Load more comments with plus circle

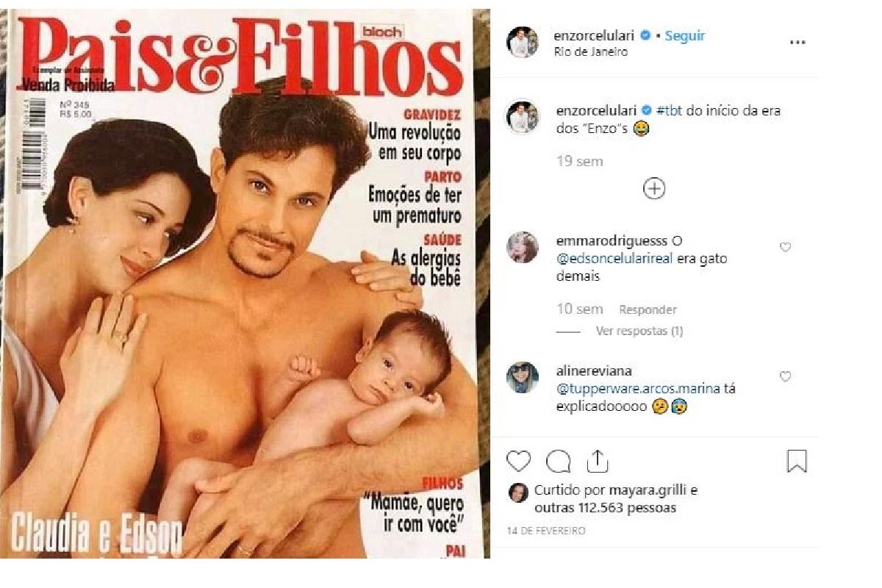pyautogui.click(x=654, y=189)
